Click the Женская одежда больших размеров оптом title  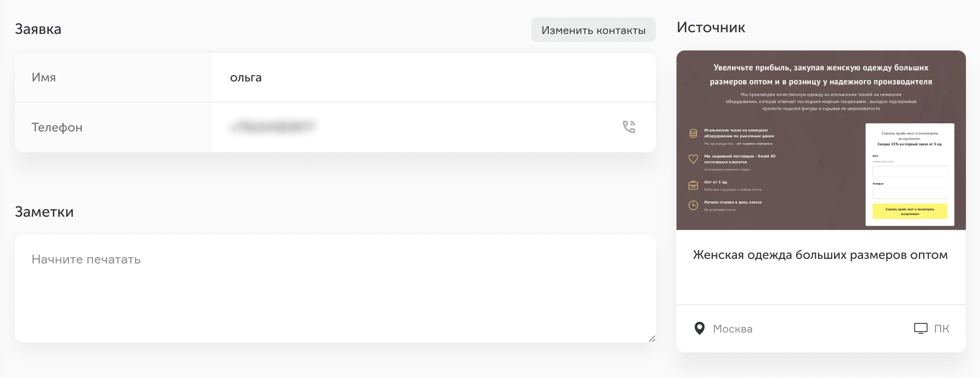[x=820, y=255]
